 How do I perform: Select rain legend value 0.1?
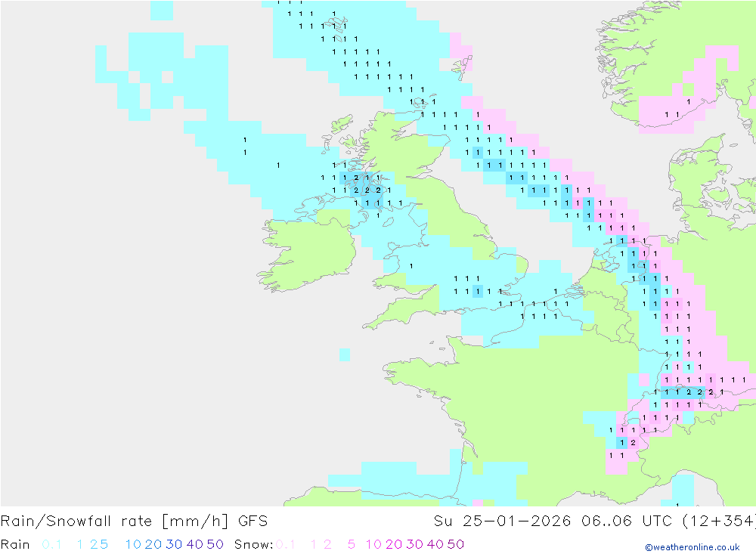click(51, 544)
